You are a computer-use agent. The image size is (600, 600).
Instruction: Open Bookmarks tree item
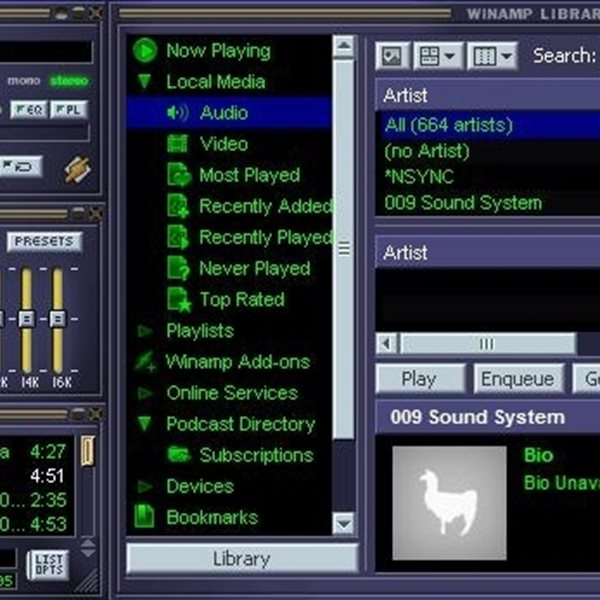pyautogui.click(x=212, y=517)
